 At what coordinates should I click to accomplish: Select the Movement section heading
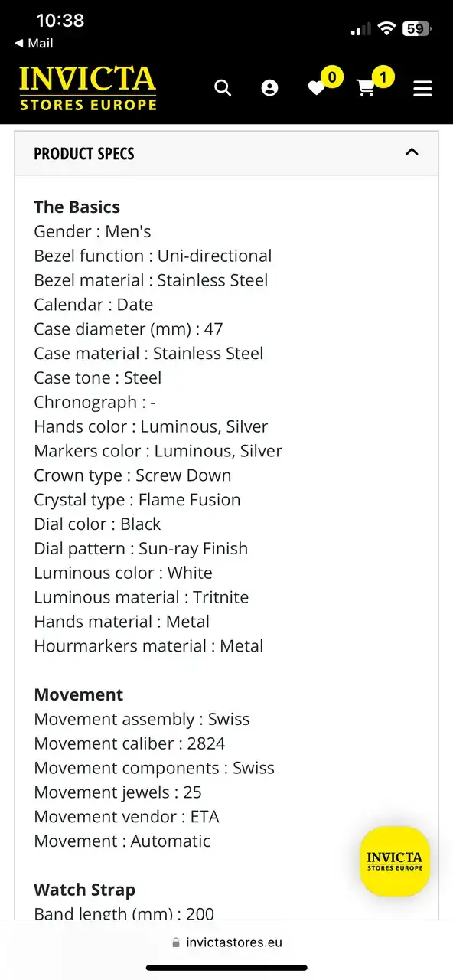coord(78,694)
